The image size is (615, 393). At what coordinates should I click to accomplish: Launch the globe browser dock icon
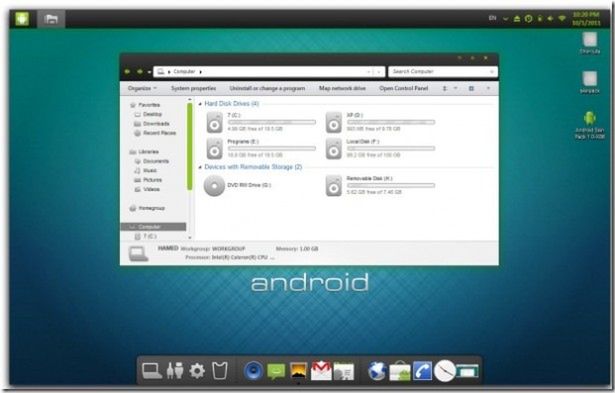[x=377, y=370]
